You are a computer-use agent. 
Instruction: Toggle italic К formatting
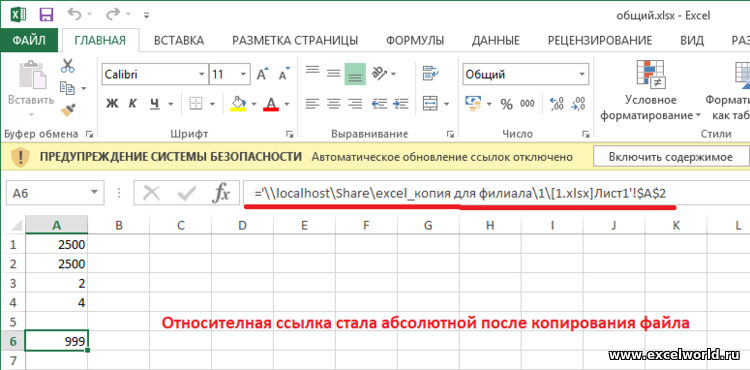click(x=133, y=103)
